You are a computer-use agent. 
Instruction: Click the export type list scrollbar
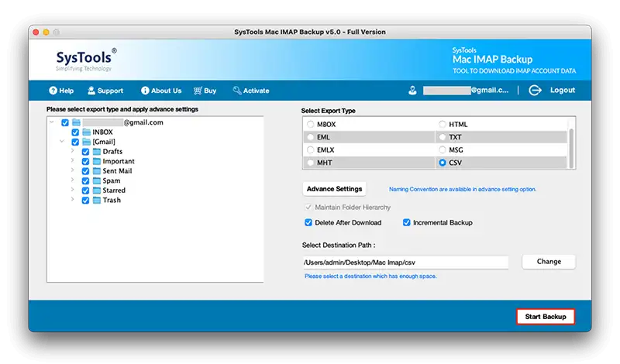571,143
